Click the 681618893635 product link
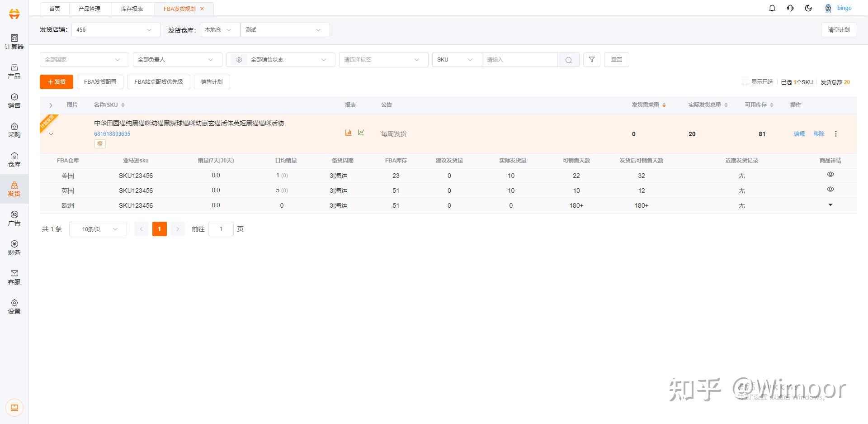The height and width of the screenshot is (424, 868). tap(112, 134)
